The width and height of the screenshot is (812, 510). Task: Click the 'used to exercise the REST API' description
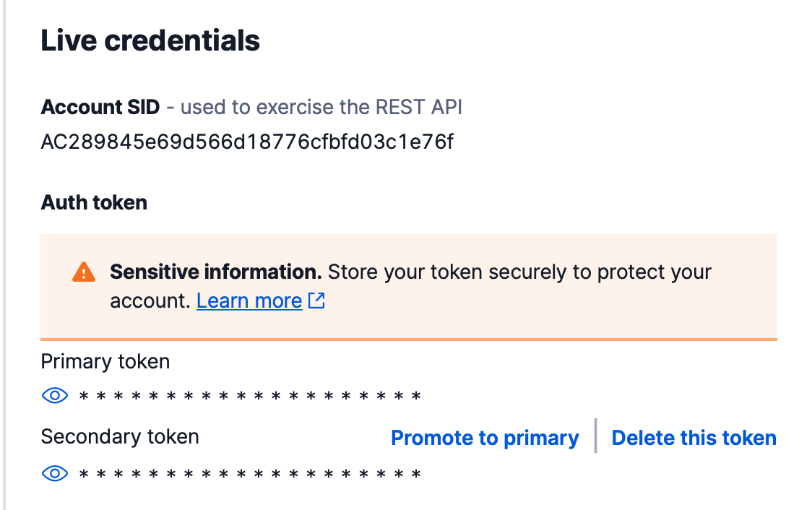[321, 108]
